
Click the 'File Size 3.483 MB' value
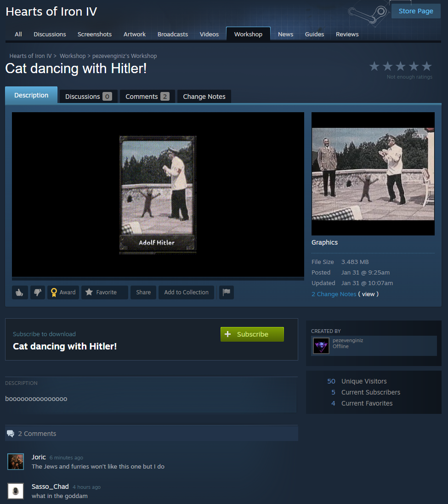pyautogui.click(x=355, y=262)
